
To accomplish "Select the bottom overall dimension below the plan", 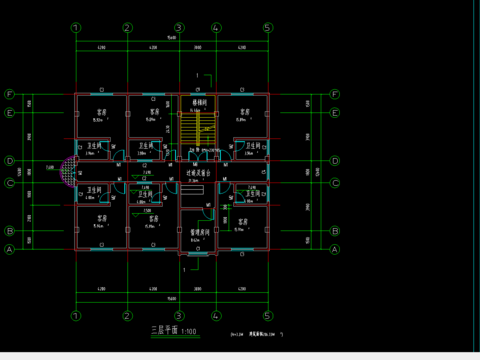I will 172,299.
